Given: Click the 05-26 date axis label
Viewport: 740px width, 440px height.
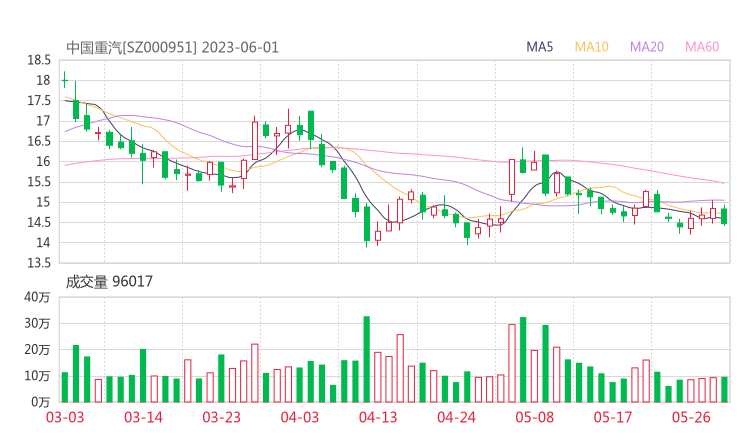Looking at the screenshot, I should (x=691, y=417).
